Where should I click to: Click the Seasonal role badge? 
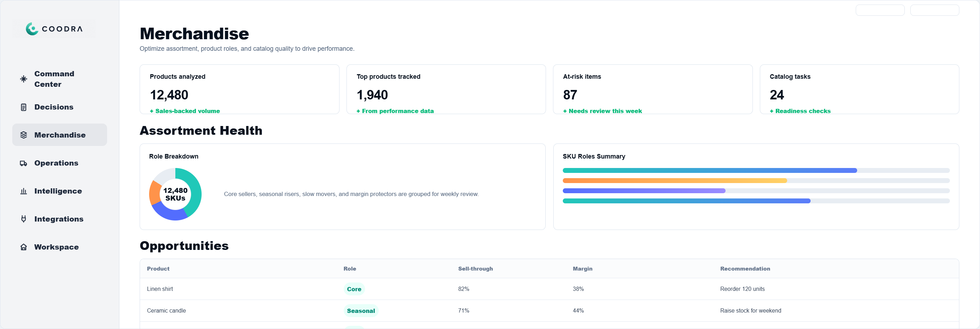tap(360, 311)
